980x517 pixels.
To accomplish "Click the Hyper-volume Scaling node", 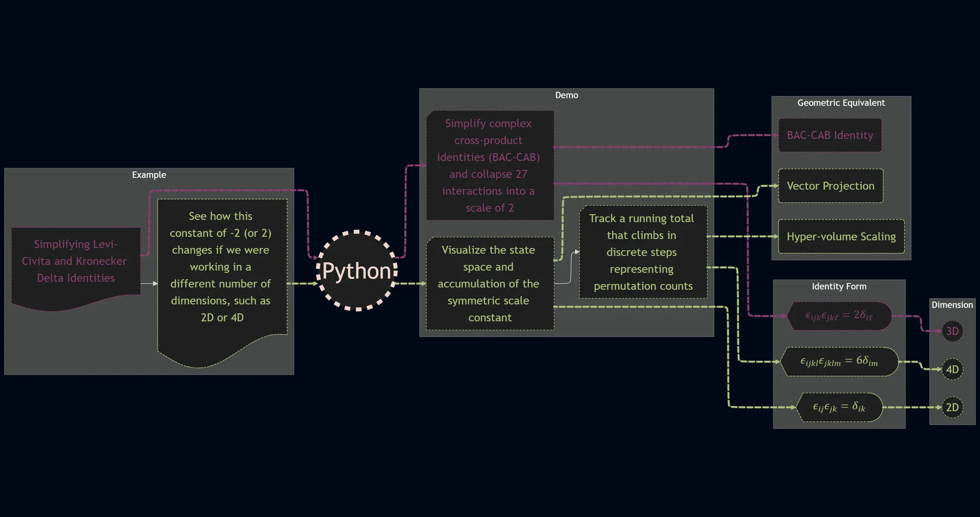I will (x=841, y=237).
